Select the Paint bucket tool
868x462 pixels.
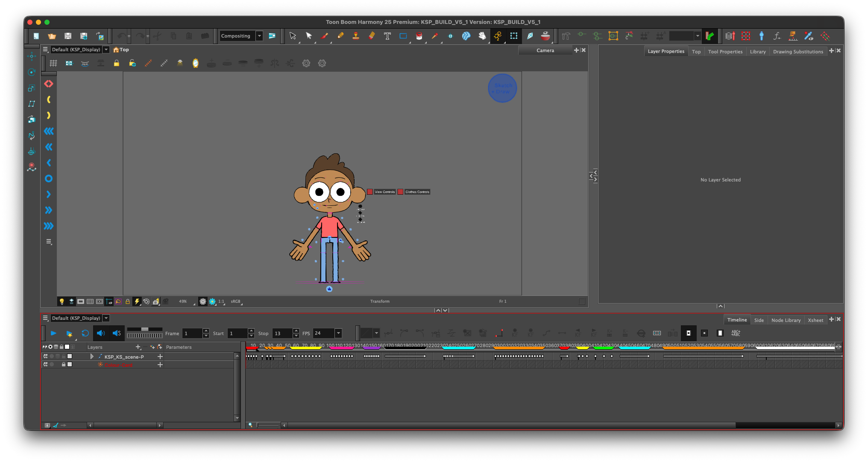point(419,36)
